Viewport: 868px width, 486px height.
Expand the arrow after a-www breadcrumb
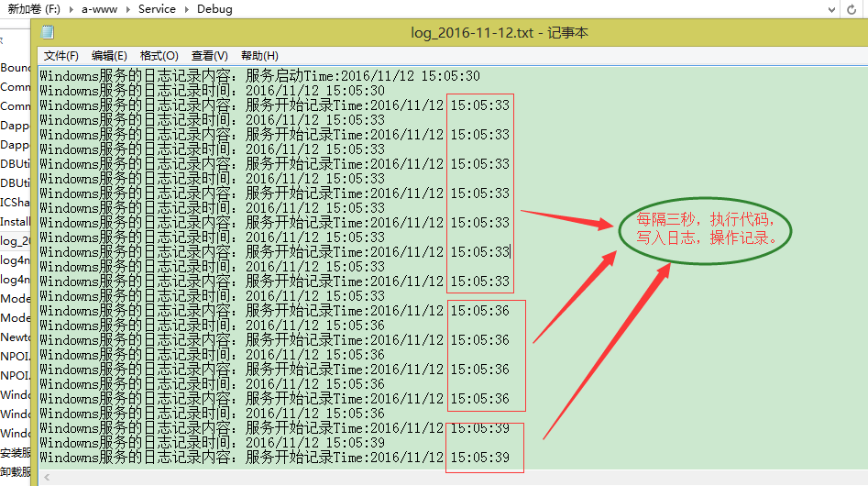pyautogui.click(x=128, y=9)
